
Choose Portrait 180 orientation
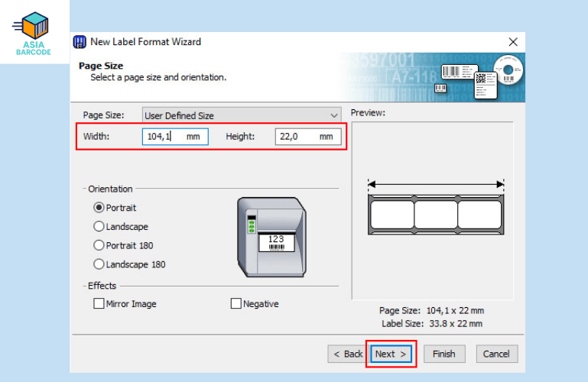click(99, 245)
